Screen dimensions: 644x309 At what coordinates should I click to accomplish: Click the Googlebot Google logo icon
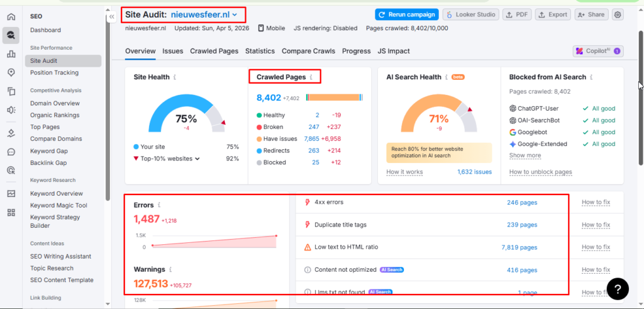(513, 132)
